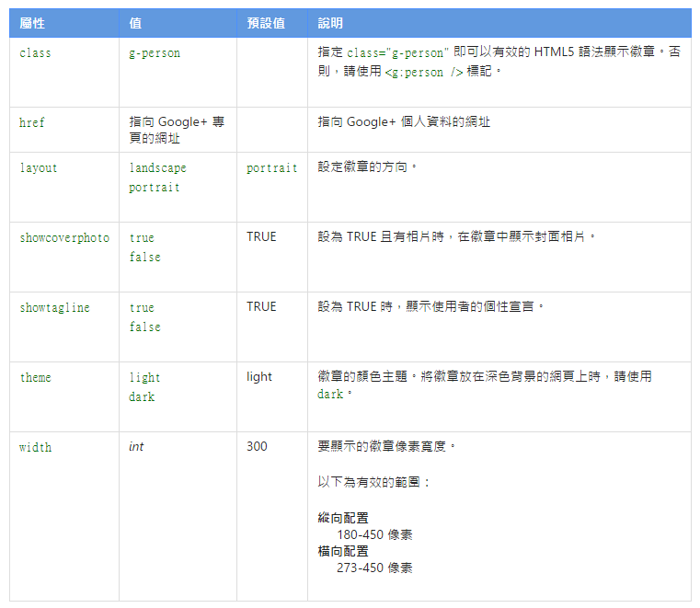Click the 說明 column header
700x608 pixels.
(x=330, y=23)
